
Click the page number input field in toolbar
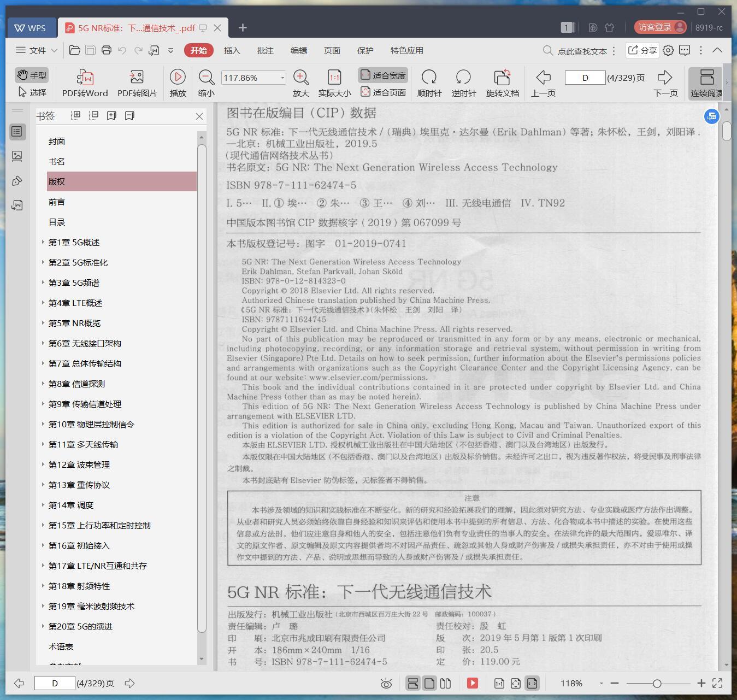(x=585, y=78)
